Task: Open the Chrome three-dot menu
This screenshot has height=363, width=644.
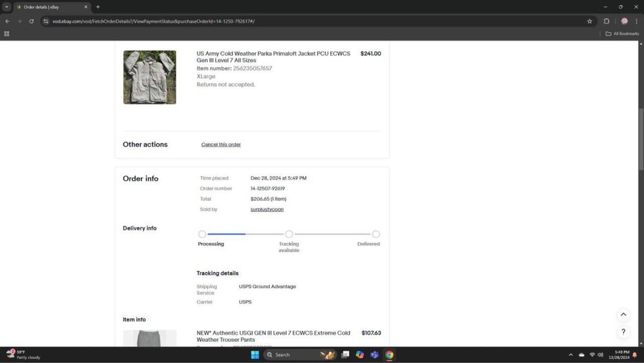Action: click(x=636, y=21)
